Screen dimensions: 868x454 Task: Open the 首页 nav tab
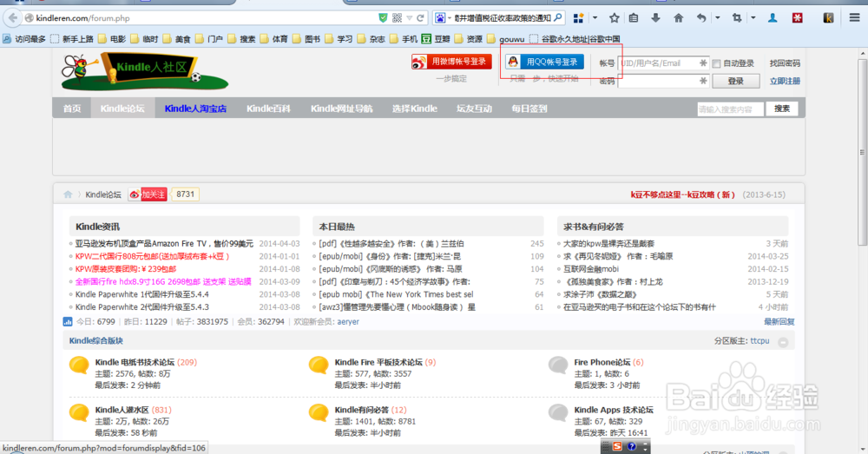[72, 109]
